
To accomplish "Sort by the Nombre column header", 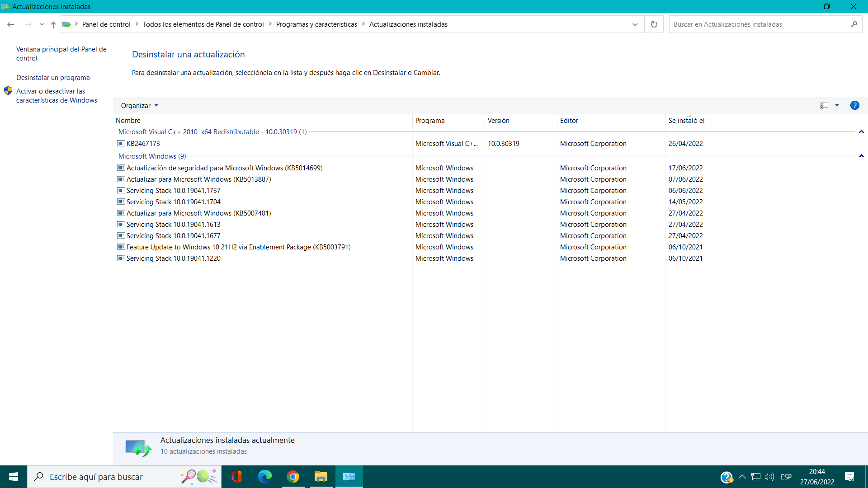I will (x=263, y=121).
